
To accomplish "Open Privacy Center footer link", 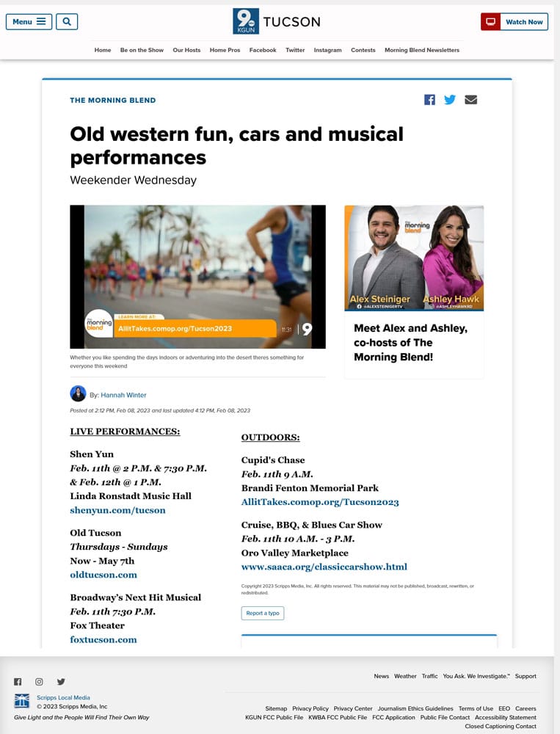I will (353, 708).
